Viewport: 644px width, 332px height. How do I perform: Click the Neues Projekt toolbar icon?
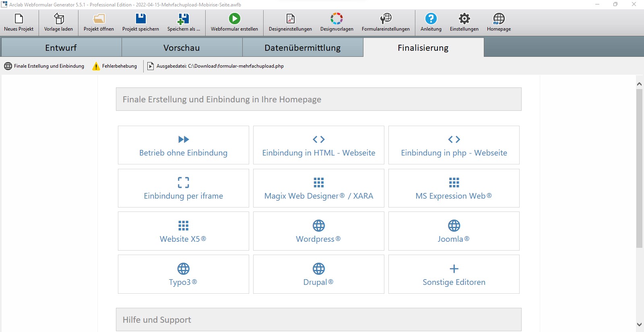pos(19,19)
